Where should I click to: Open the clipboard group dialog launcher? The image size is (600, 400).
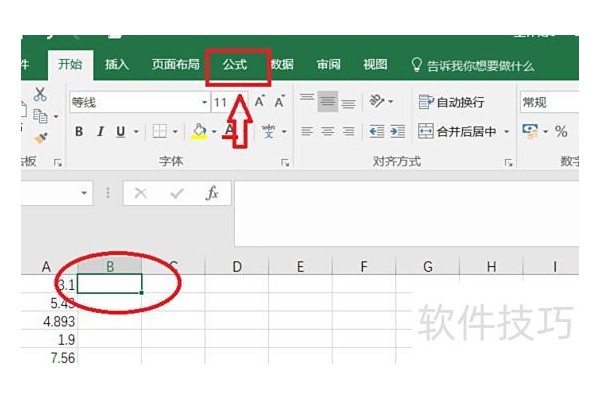point(58,163)
